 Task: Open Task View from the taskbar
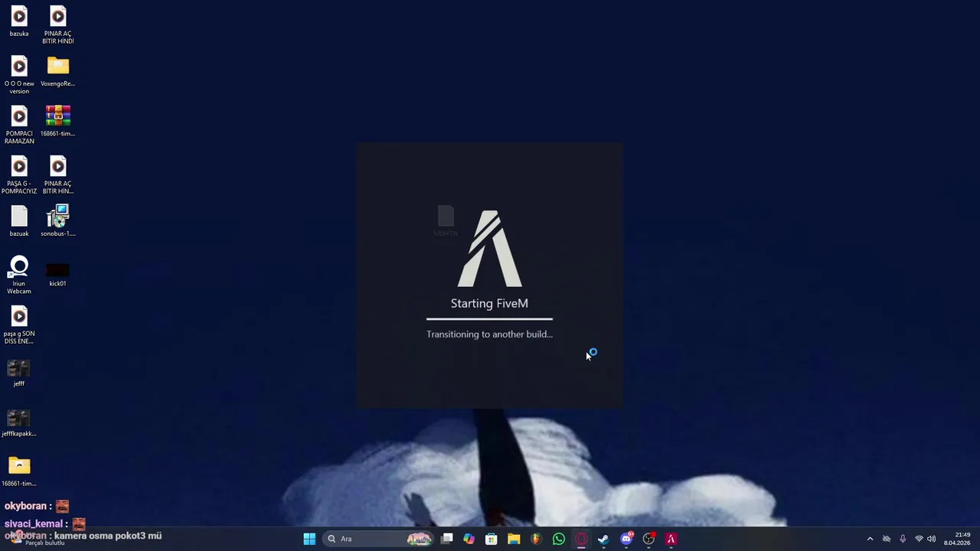click(447, 539)
